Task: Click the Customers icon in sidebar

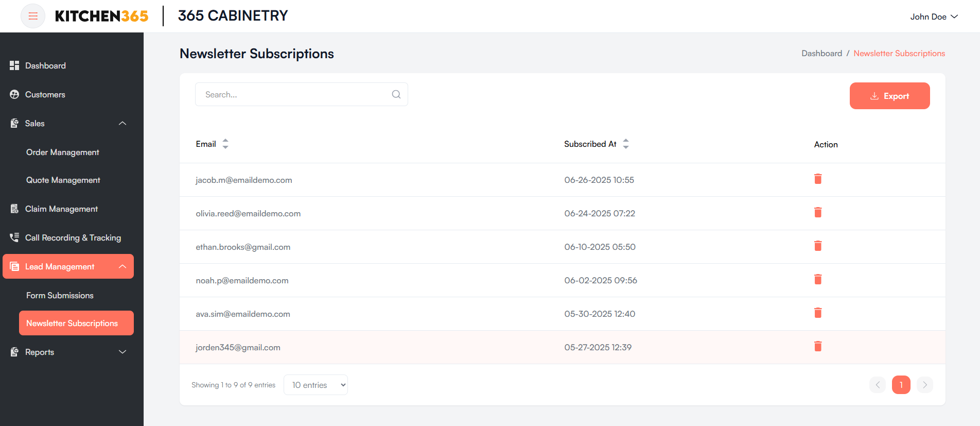Action: [x=14, y=94]
